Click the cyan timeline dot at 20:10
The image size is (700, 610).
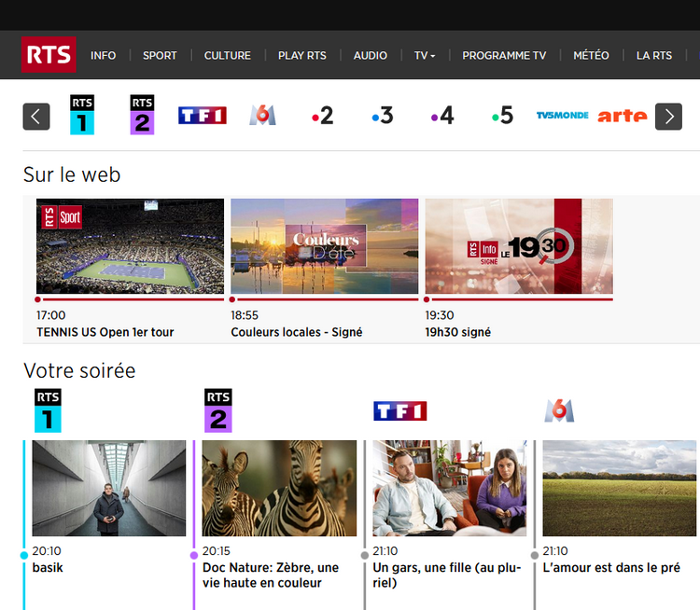click(x=24, y=556)
